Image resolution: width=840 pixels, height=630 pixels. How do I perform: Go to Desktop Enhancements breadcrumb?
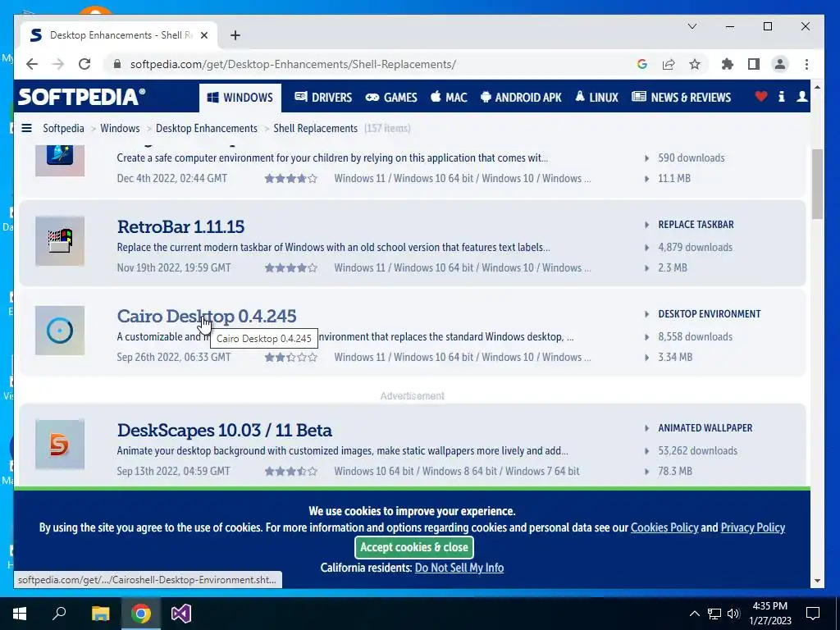206,128
